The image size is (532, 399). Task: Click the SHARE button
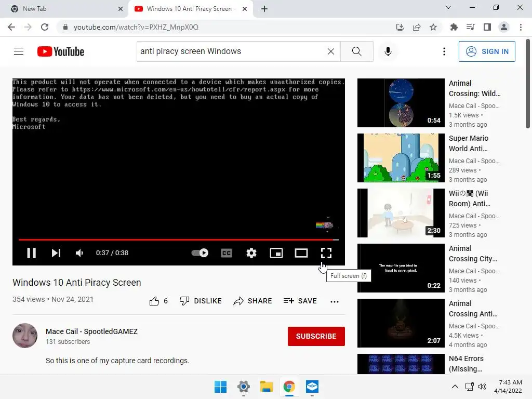253,301
